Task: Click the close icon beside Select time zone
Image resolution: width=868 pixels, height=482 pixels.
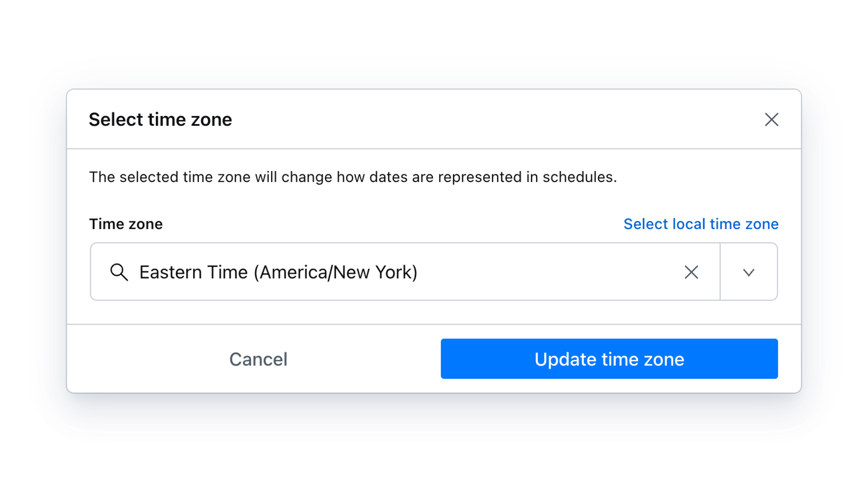Action: pyautogui.click(x=772, y=120)
